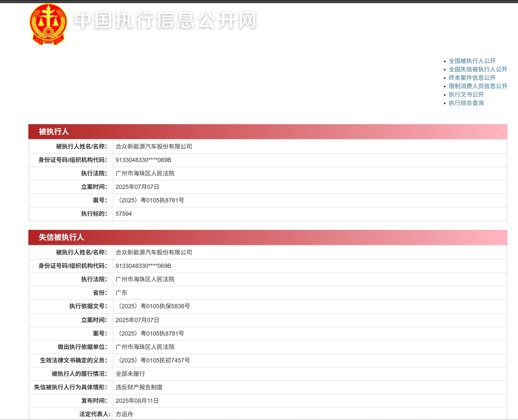Screen dimensions: 518x420
Task: Select 立案时间 value in 失信被执行人 section
Action: (x=137, y=320)
